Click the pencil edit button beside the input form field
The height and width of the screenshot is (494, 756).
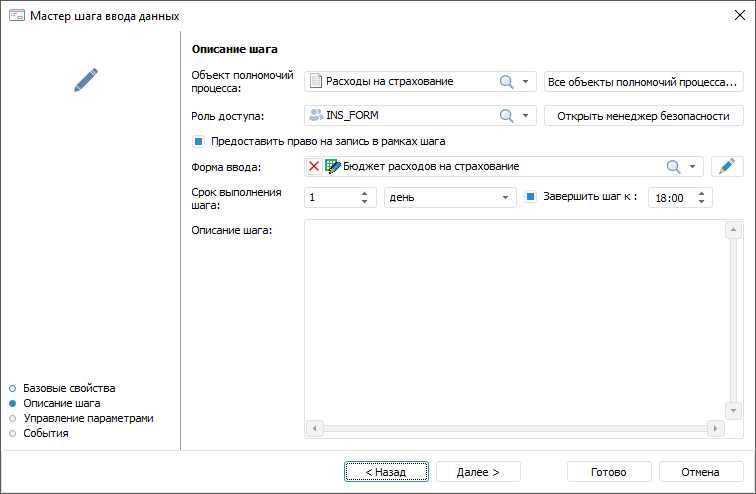tap(728, 166)
